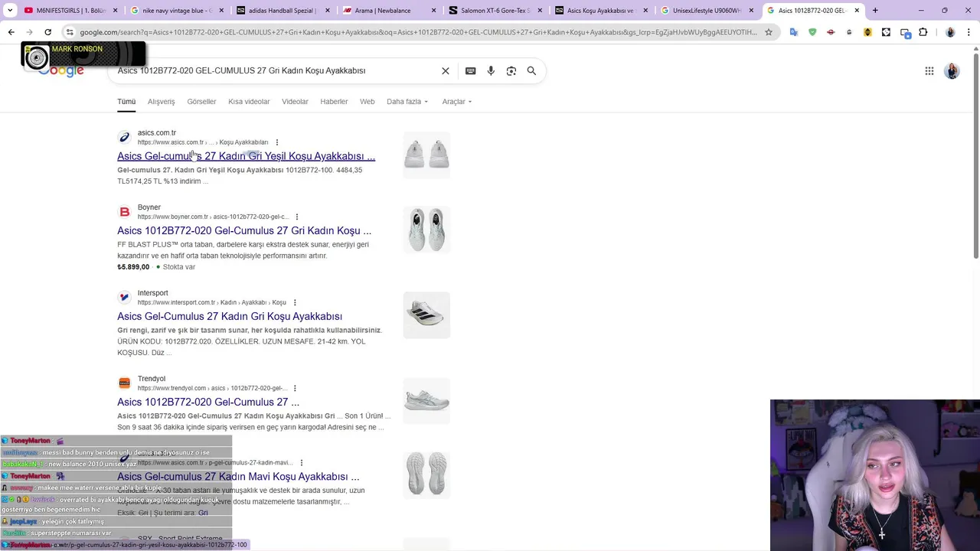Click the asics.com.tr result shoe thumbnail
Viewport: 980px width, 551px height.
(426, 155)
